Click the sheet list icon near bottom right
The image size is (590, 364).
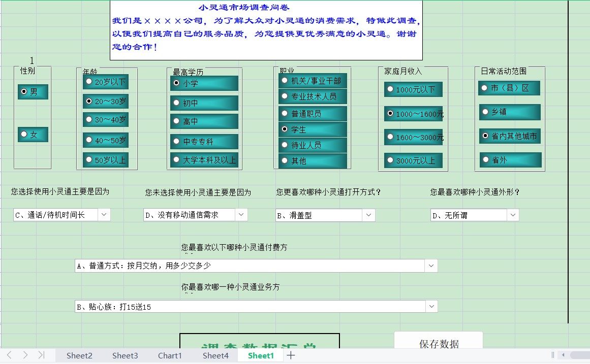(552, 355)
